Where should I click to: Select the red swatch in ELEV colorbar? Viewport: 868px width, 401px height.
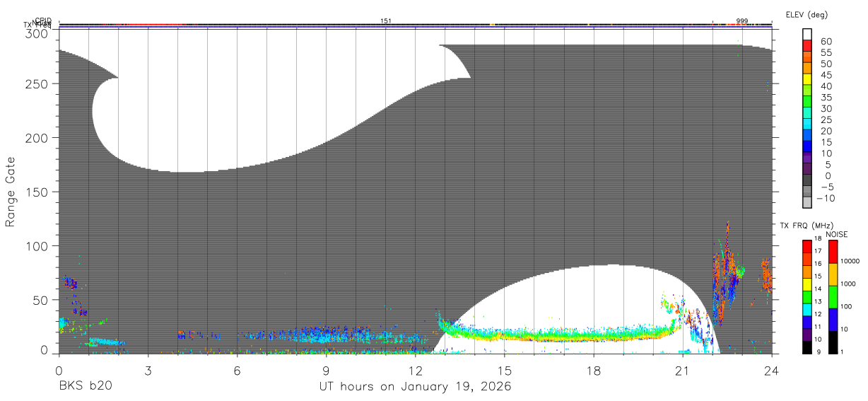(x=807, y=45)
